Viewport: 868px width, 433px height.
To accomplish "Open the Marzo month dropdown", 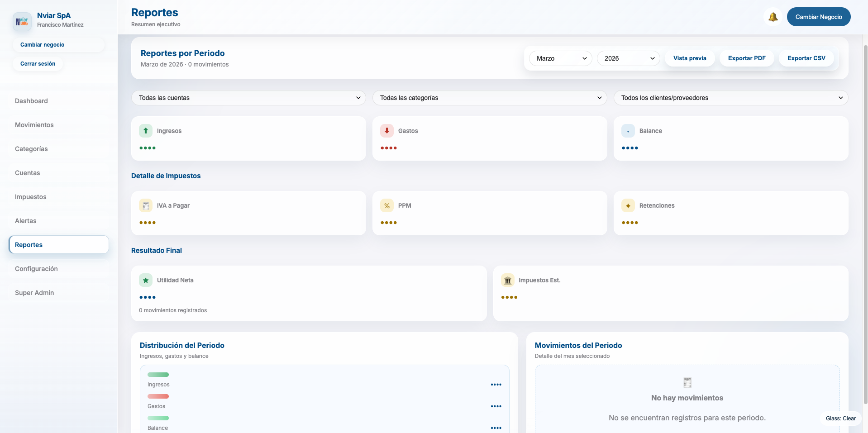I will coord(561,58).
